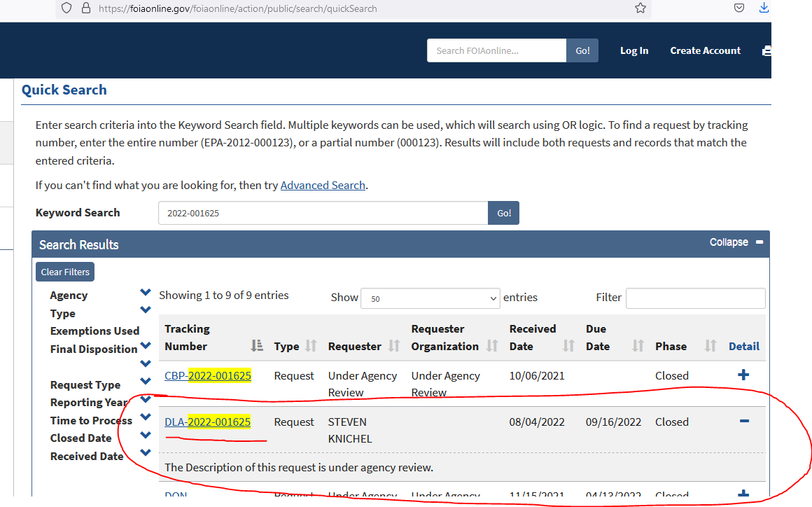Focus the Search FOIAonline input box
The height and width of the screenshot is (507, 812).
[x=496, y=50]
